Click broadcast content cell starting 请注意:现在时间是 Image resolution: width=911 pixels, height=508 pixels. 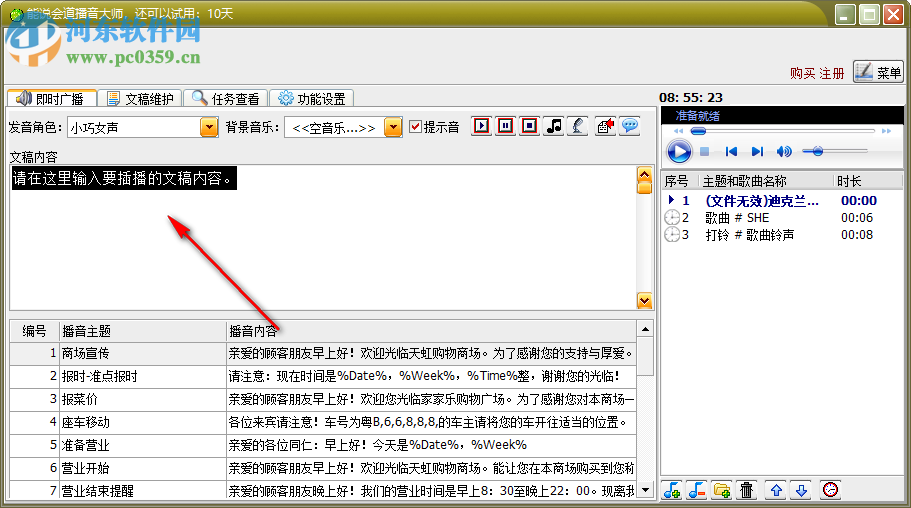(432, 376)
